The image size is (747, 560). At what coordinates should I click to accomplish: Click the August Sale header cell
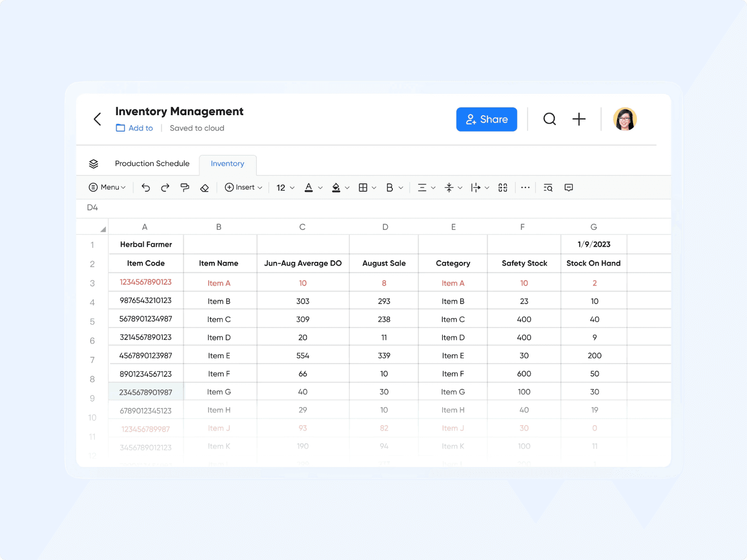click(x=384, y=263)
